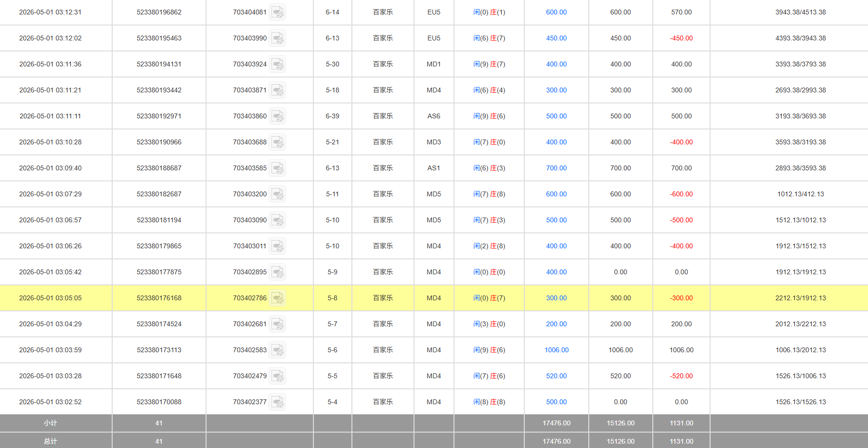868x448 pixels.
Task: Open video replay icon for 703403990
Action: pyautogui.click(x=277, y=38)
